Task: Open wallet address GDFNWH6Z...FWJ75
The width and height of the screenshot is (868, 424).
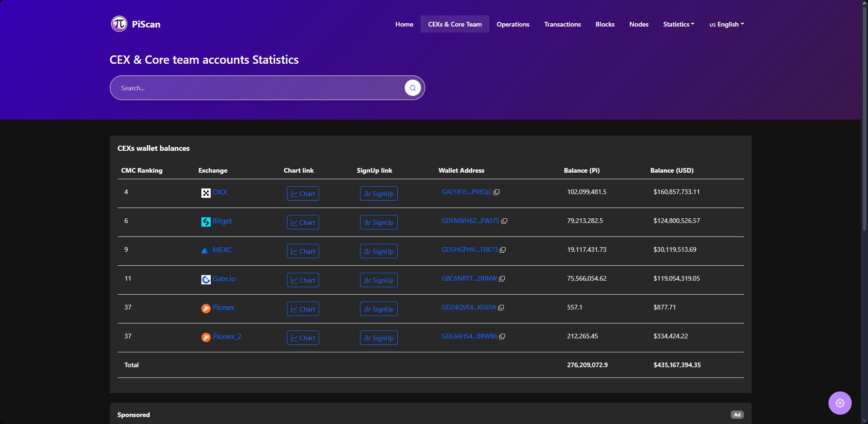Action: coord(470,221)
